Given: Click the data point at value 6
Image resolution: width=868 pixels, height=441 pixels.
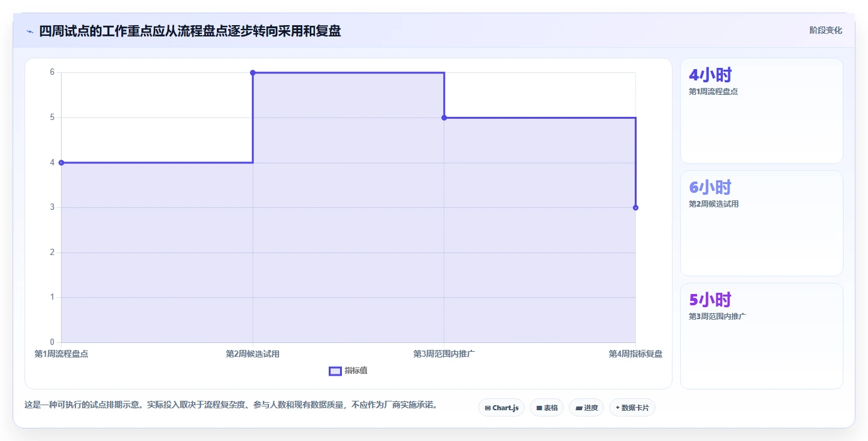Looking at the screenshot, I should (253, 73).
